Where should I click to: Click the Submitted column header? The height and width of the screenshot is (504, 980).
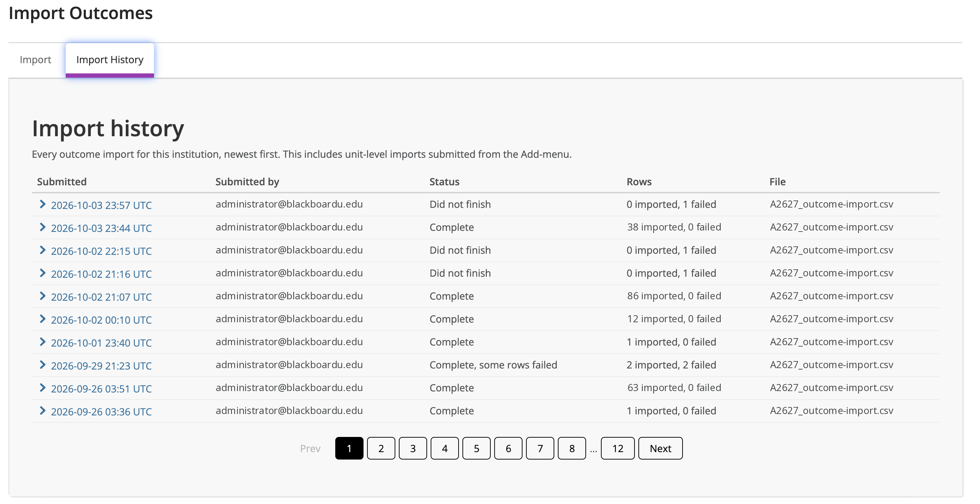[61, 182]
